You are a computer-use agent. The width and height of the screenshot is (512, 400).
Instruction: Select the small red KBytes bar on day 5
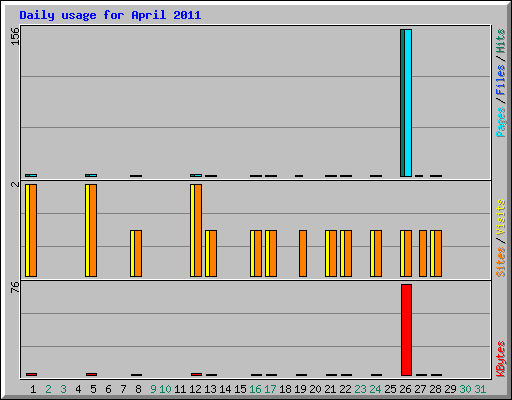pyautogui.click(x=91, y=374)
